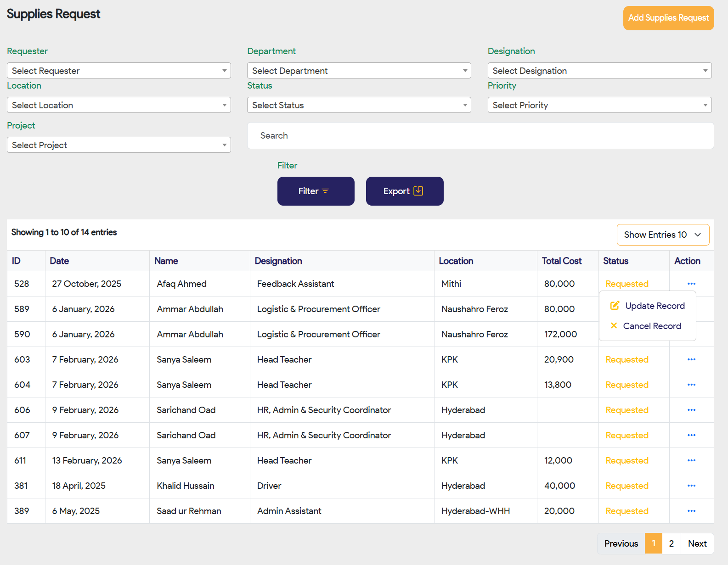Go to page 2 of results

tap(671, 543)
